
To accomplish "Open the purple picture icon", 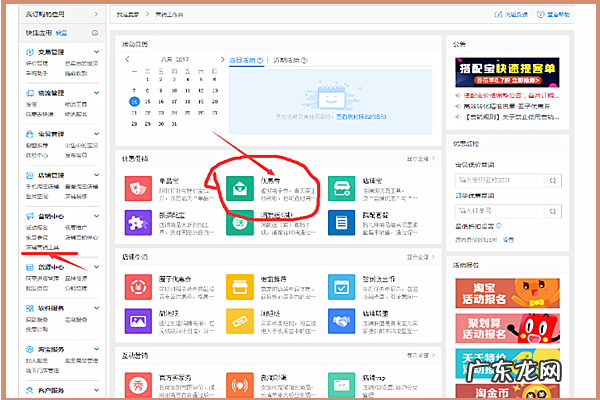I will pyautogui.click(x=138, y=321).
